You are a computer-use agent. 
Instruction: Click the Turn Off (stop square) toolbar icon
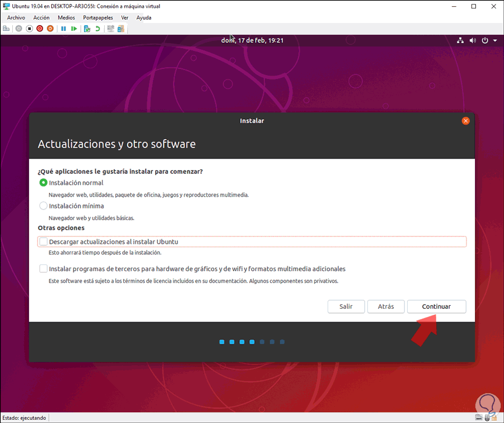coord(29,29)
